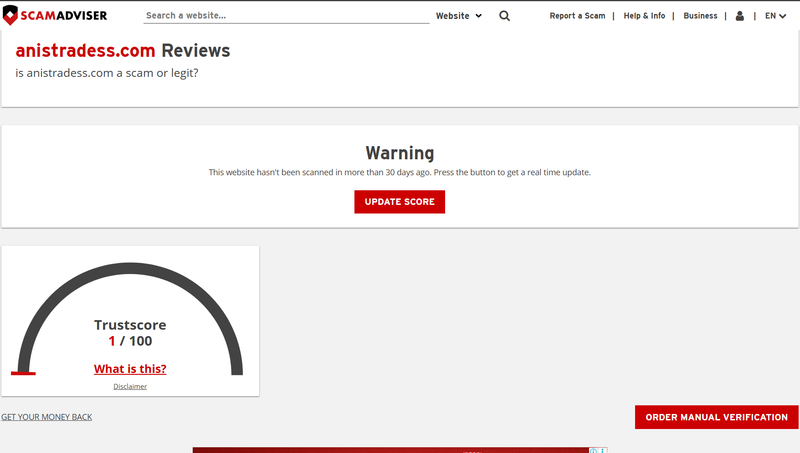Focus the Search a website field
Screen dimensions: 800x453
[286, 16]
